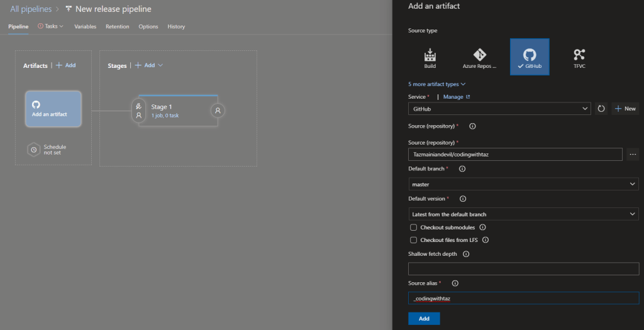Open the Manage service link
This screenshot has height=330, width=644.
click(x=456, y=97)
